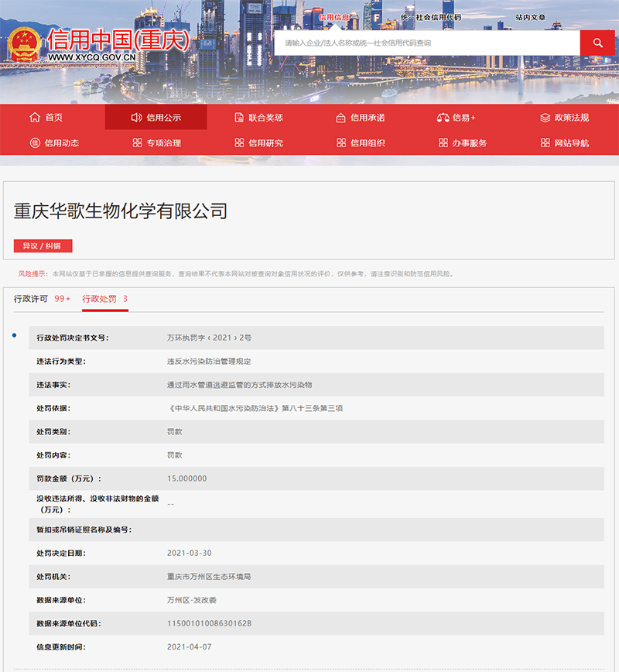This screenshot has height=672, width=619.
Task: Click the layers icon beside 政策法规
Action: 545,118
